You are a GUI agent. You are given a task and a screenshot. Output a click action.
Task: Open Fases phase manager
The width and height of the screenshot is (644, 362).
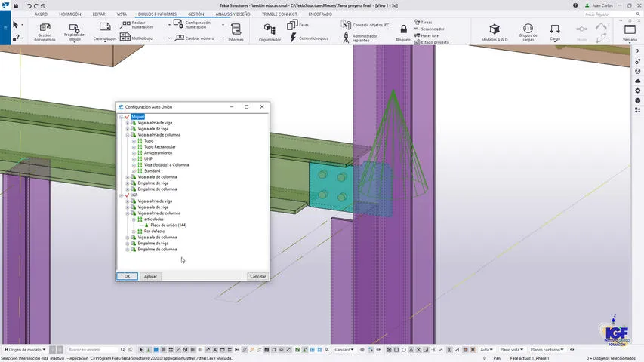pos(297,25)
